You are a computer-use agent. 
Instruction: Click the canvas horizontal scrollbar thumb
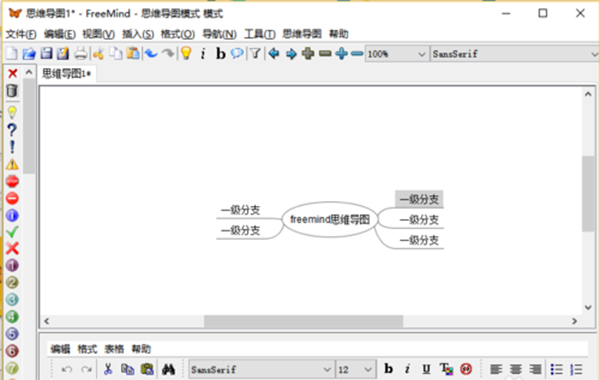point(303,321)
